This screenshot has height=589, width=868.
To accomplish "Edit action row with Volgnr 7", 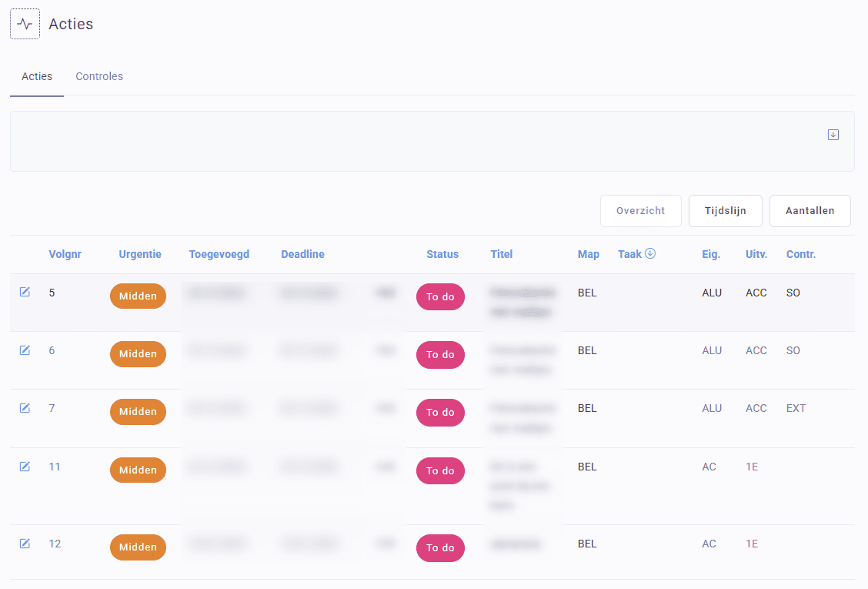I will (25, 408).
